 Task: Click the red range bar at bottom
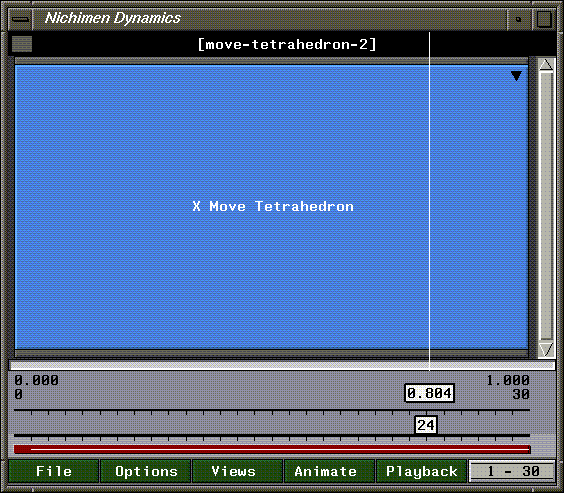272,449
